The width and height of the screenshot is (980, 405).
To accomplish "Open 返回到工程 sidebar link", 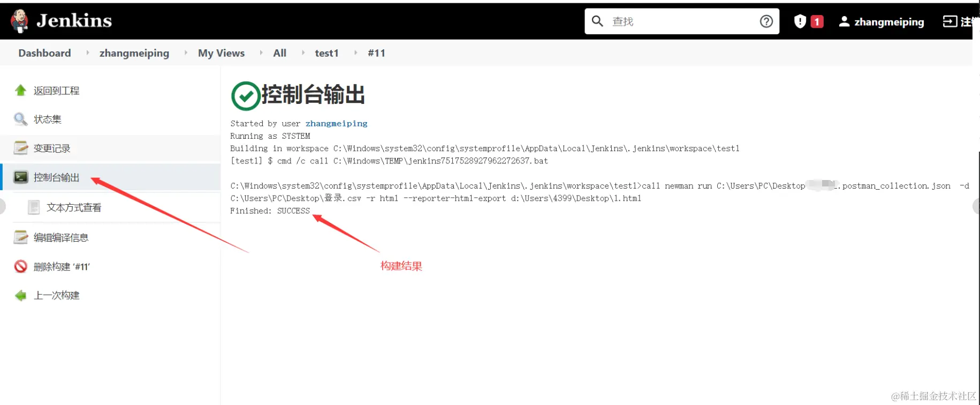I will pyautogui.click(x=56, y=91).
